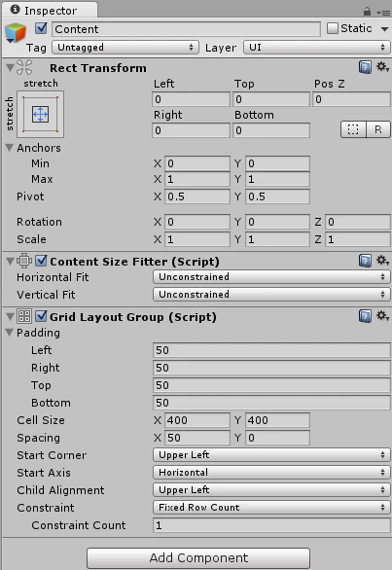Click the Rect Transform Right field

click(191, 130)
